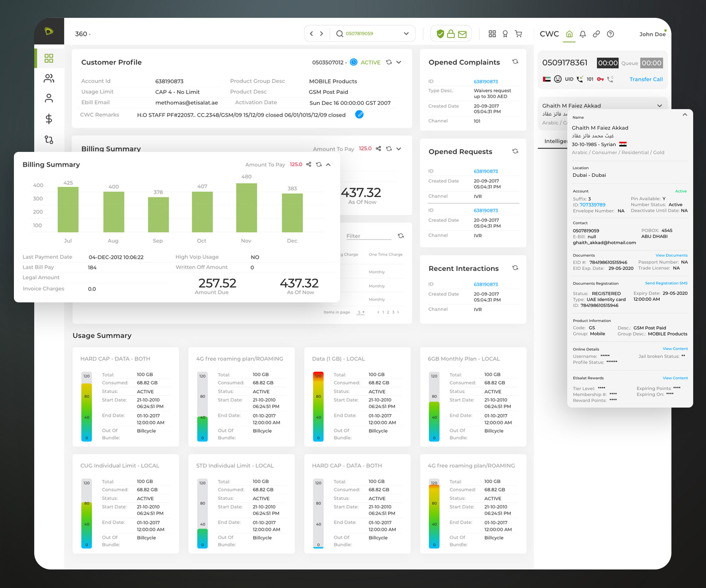Click the Filter input field
Screen dimensions: 706x588
369,236
